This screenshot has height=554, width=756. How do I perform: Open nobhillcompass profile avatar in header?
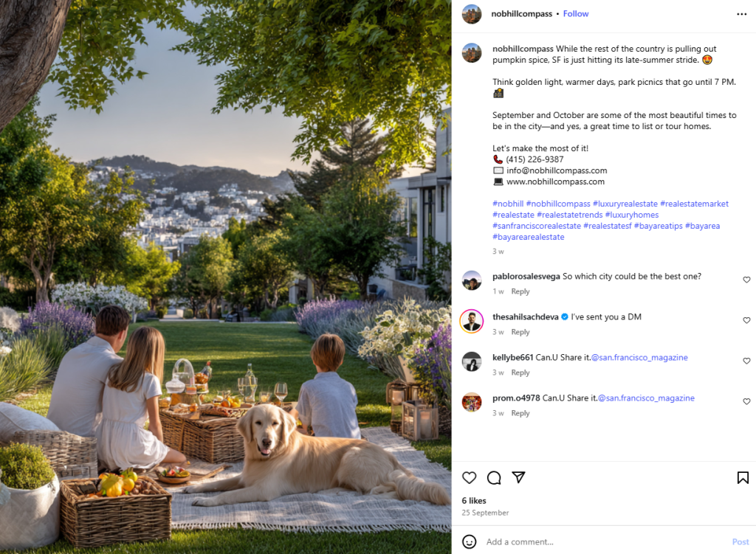point(472,14)
